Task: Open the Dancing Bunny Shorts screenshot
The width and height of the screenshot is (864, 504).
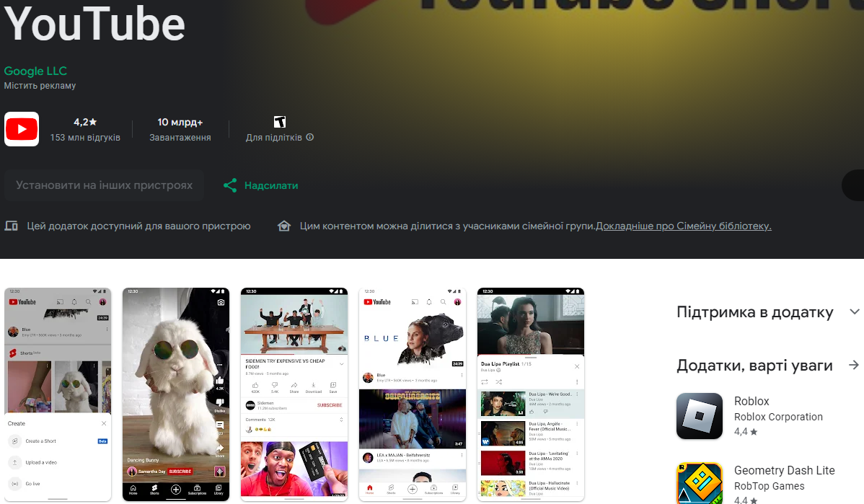Action: [176, 394]
